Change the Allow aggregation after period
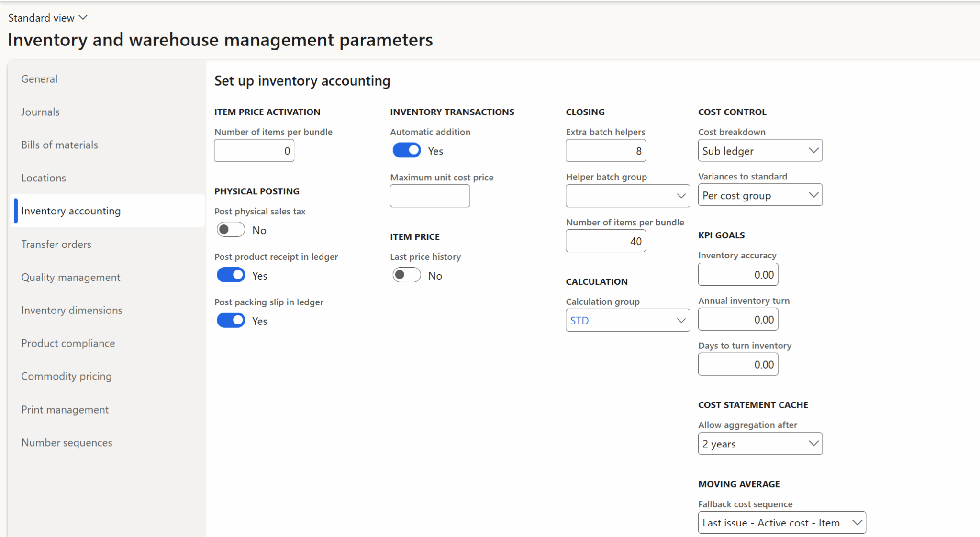The height and width of the screenshot is (537, 980). 760,444
